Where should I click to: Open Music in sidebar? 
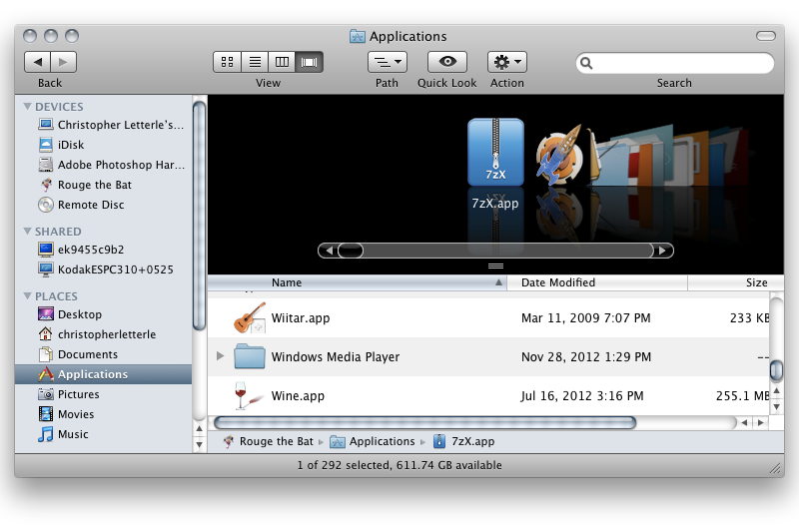(x=63, y=434)
